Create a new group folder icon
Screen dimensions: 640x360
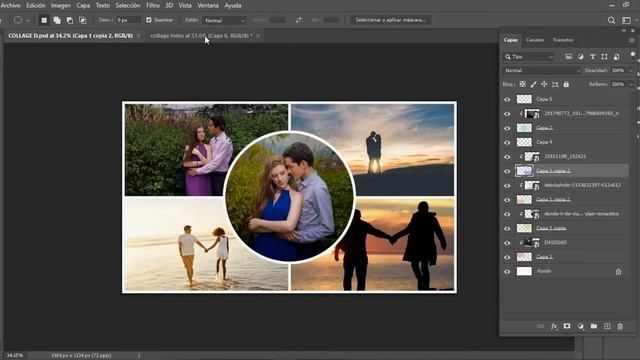(594, 326)
